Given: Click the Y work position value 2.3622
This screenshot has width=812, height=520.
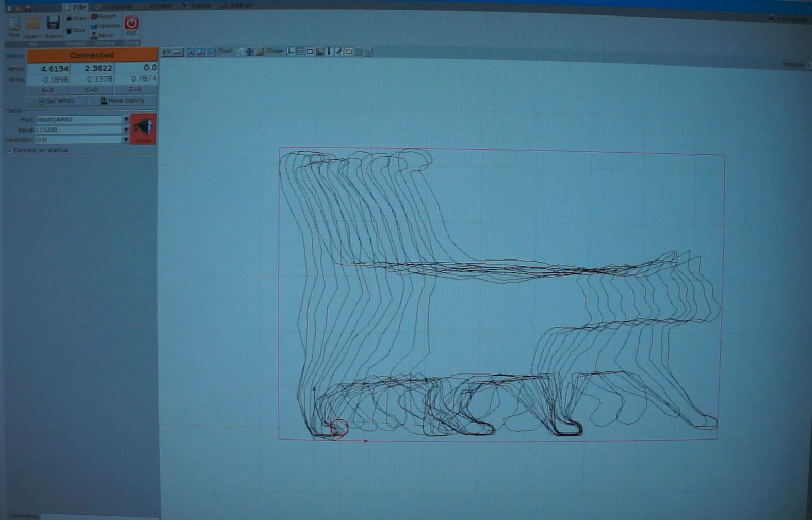Looking at the screenshot, I should click(x=92, y=68).
